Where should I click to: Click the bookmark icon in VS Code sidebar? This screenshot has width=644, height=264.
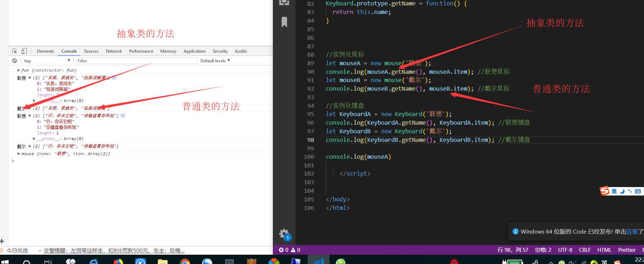tap(284, 22)
